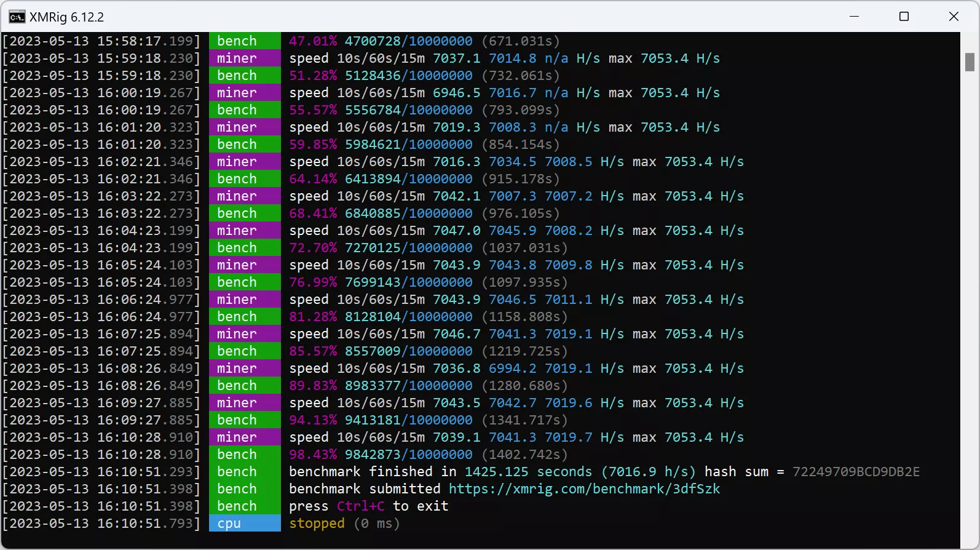Click hash sum value 72249709BCD9DB2E
Viewport: 980px width, 550px height.
(856, 472)
